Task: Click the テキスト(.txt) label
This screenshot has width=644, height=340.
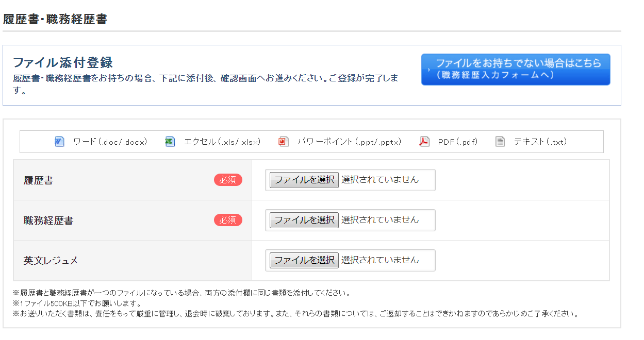Action: pyautogui.click(x=540, y=142)
